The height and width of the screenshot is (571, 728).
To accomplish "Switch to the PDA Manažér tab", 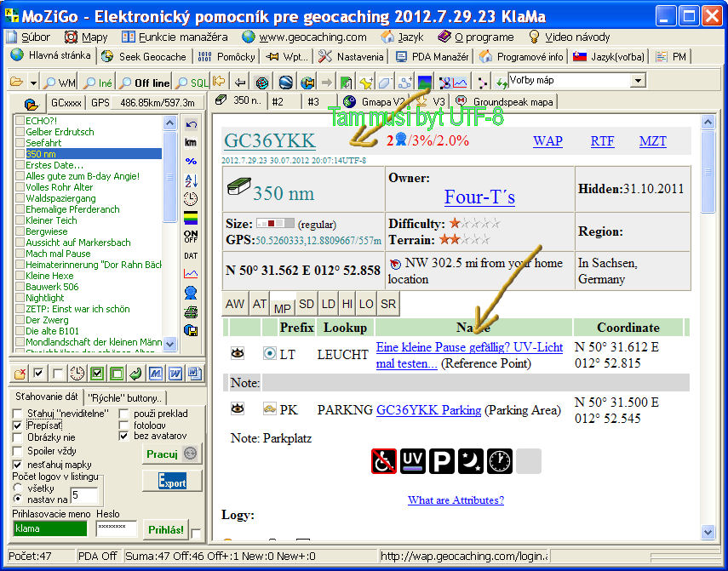I will [x=432, y=57].
